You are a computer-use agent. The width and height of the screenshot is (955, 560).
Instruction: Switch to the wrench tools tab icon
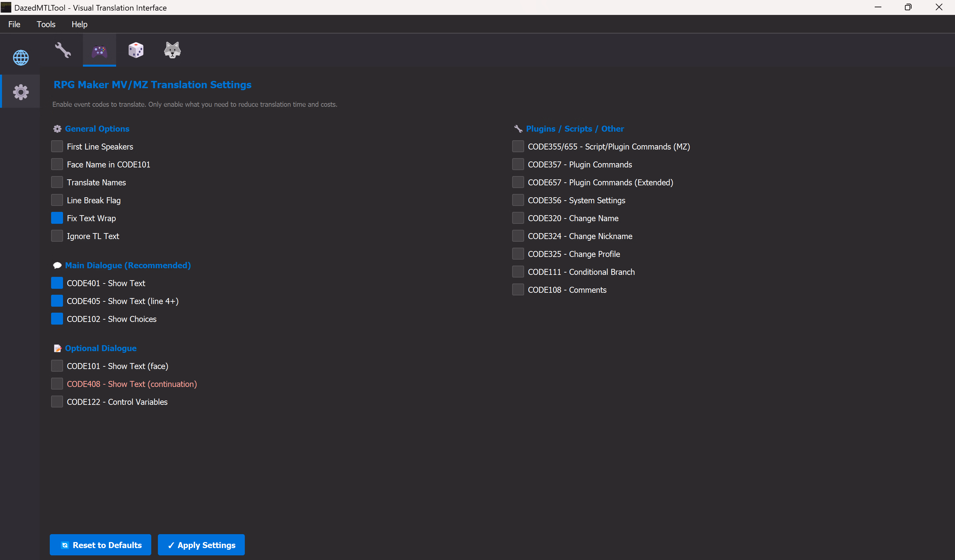pyautogui.click(x=63, y=50)
